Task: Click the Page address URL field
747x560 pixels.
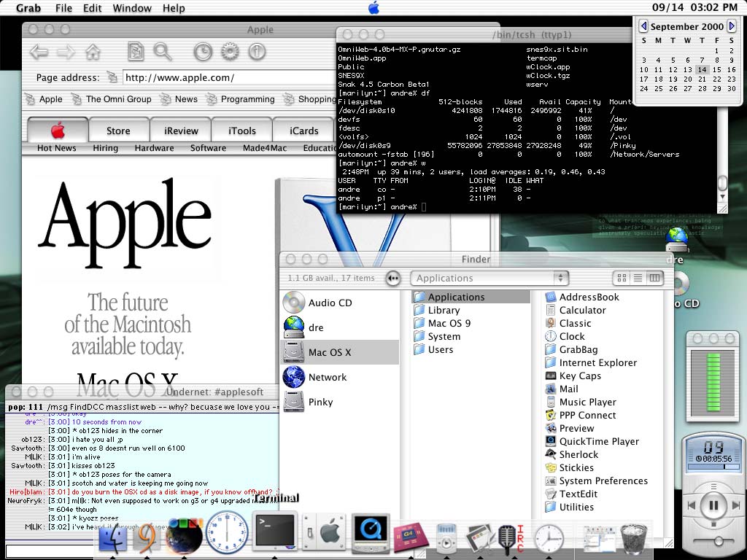Action: coord(226,77)
